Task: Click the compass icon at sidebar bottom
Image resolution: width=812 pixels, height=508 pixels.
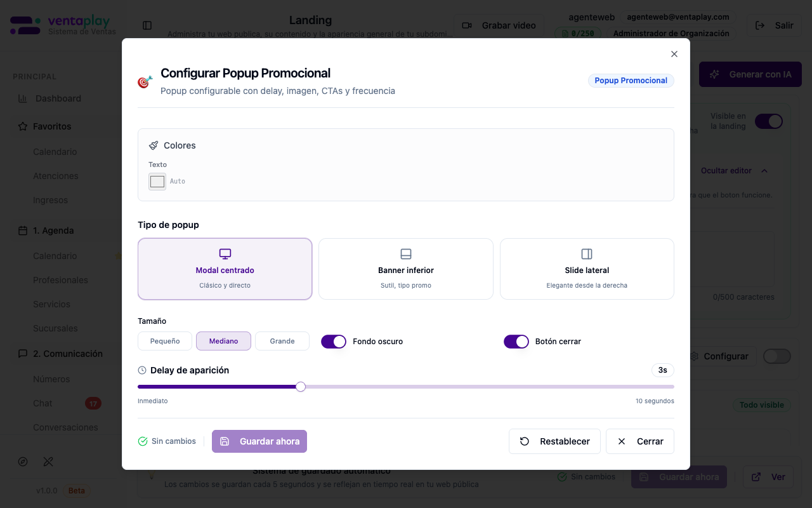Action: 23,462
